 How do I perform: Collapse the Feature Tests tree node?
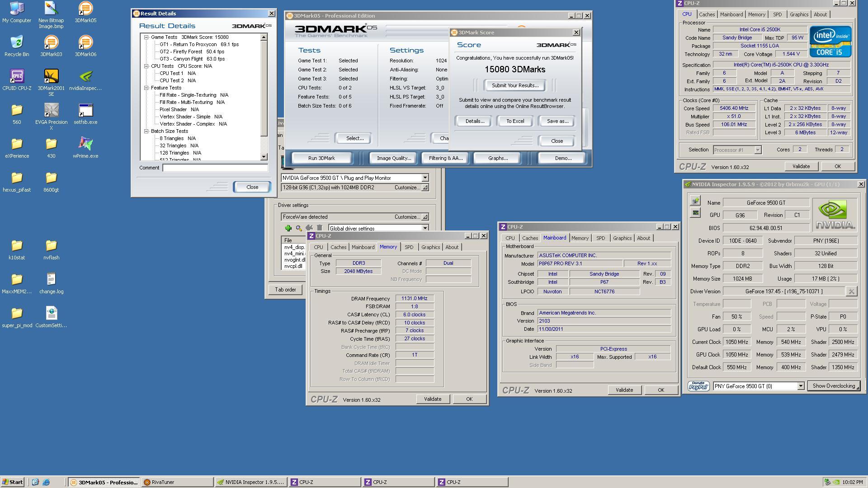click(146, 88)
